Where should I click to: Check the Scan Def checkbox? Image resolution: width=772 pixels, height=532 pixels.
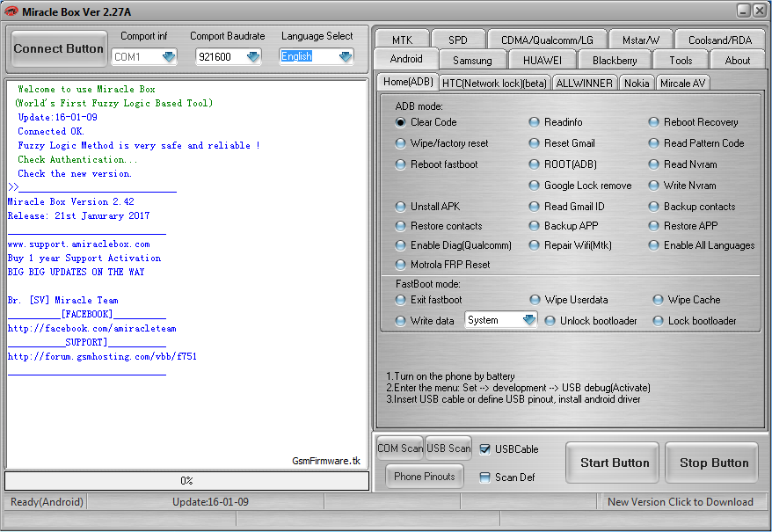pos(485,477)
